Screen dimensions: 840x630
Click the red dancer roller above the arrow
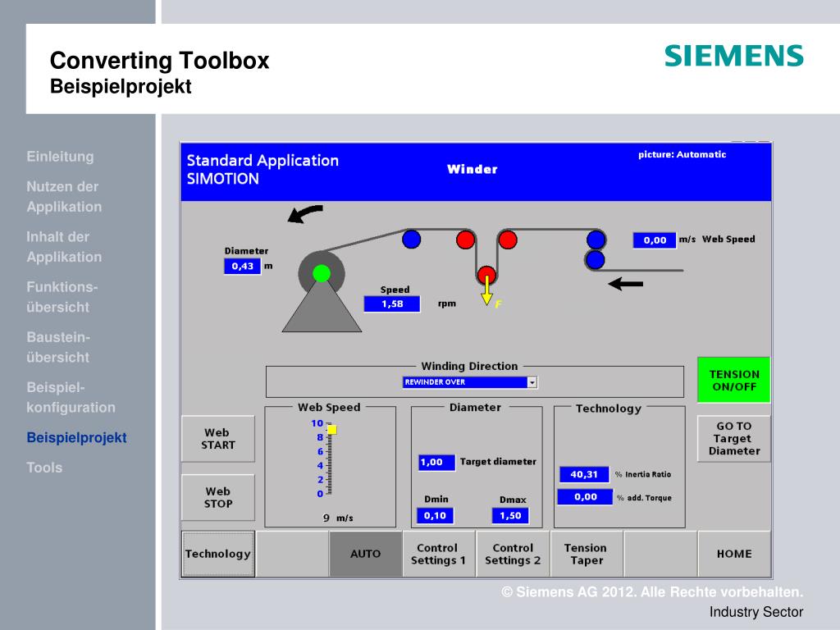coord(486,274)
